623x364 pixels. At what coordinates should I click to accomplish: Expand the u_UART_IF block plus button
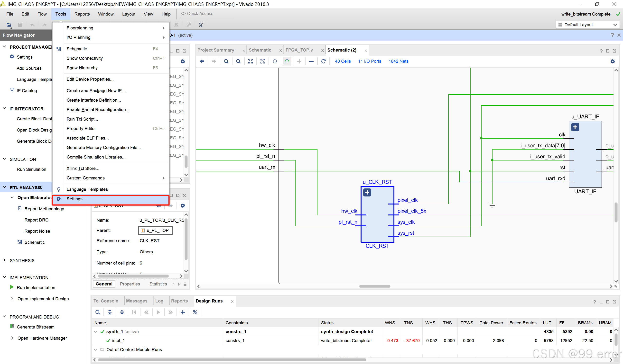click(x=575, y=127)
